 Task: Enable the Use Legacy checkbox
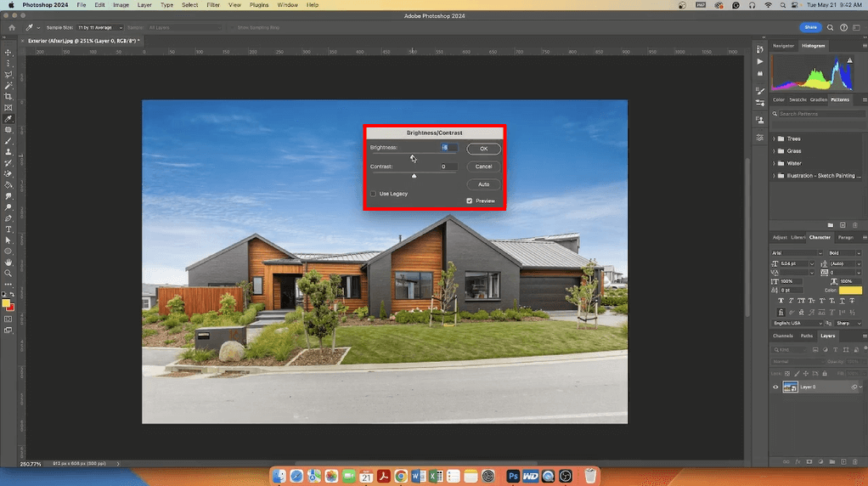point(373,194)
